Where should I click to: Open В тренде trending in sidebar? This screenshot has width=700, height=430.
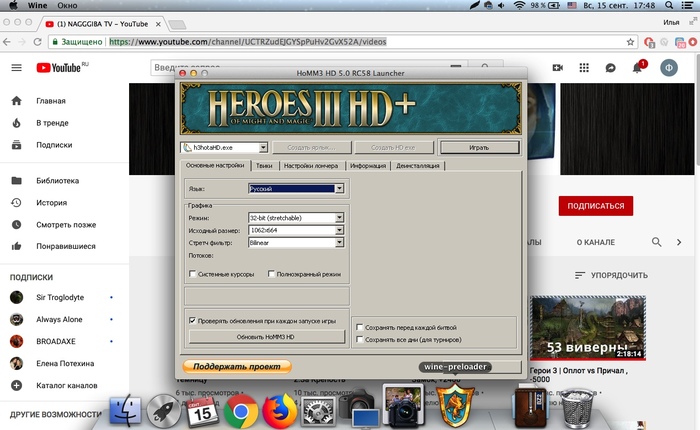point(17,123)
